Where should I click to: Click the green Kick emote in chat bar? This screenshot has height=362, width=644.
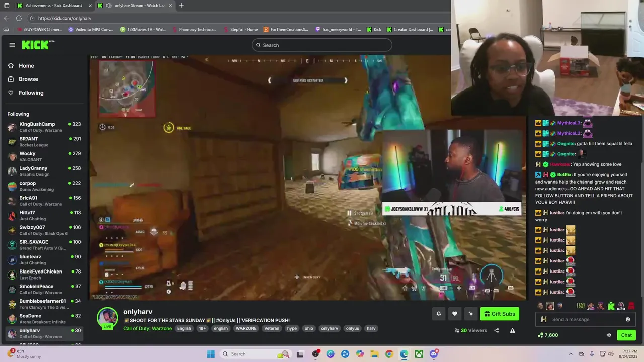[x=611, y=306]
